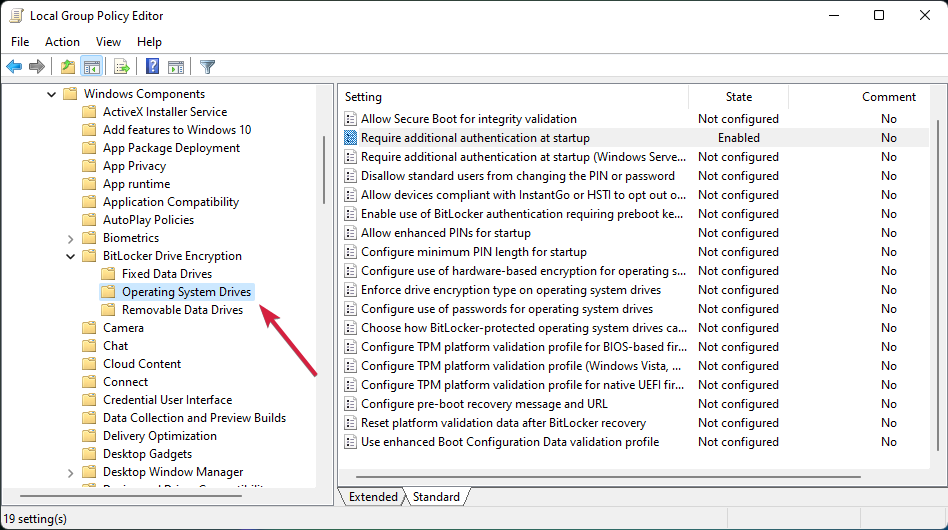Select 'Configure use of hardware-based encryption' setting
The image size is (948, 530).
pos(524,271)
